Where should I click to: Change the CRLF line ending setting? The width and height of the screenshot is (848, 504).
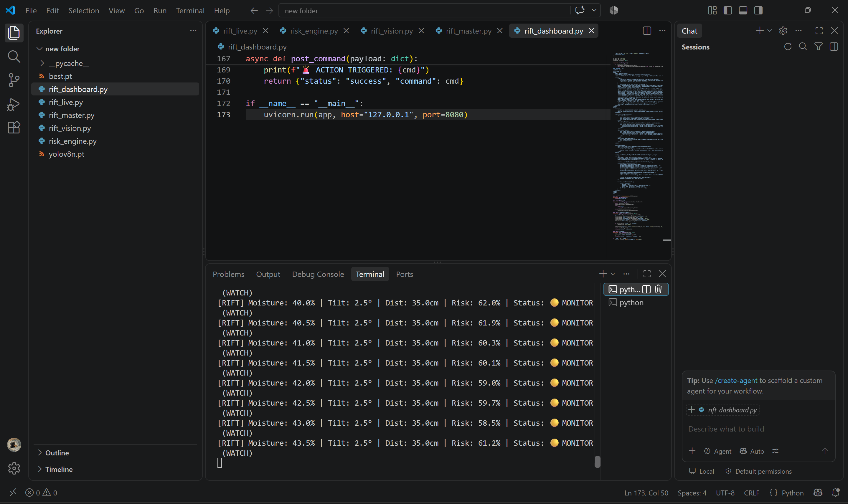[751, 493]
